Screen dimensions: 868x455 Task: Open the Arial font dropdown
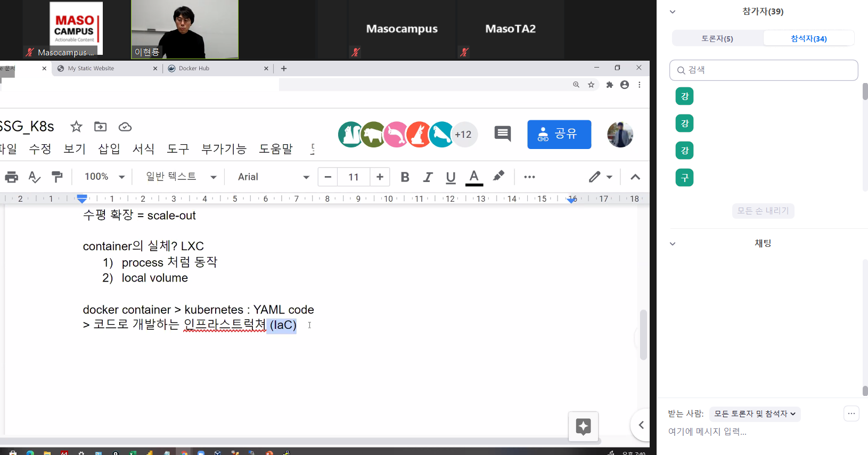[x=273, y=177]
